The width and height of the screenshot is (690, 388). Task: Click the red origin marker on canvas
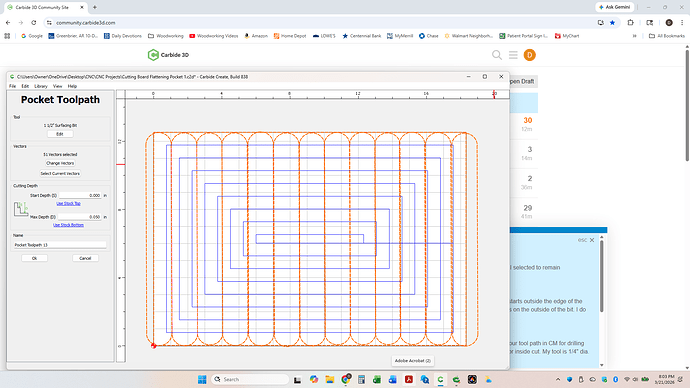pyautogui.click(x=153, y=346)
